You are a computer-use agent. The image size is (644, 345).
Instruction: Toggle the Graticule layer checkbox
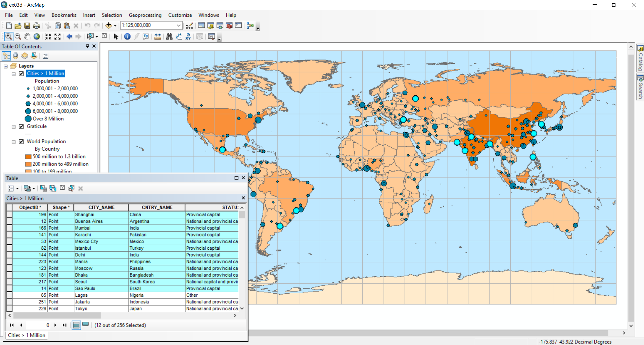click(21, 127)
